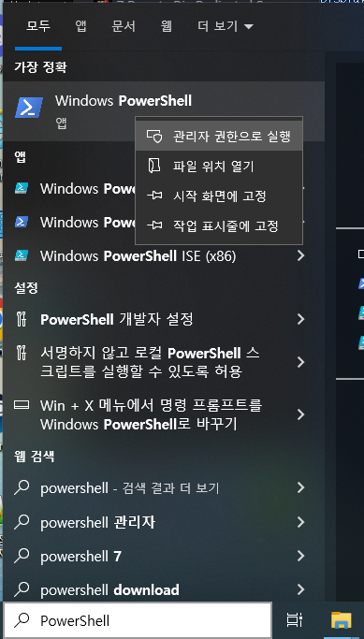Select '관리자 권한으로 실행' in context menu

click(219, 136)
